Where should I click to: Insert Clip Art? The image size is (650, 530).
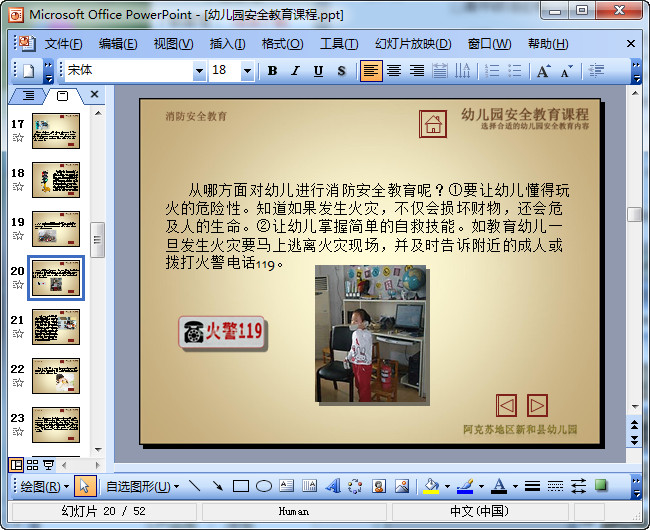coord(378,486)
